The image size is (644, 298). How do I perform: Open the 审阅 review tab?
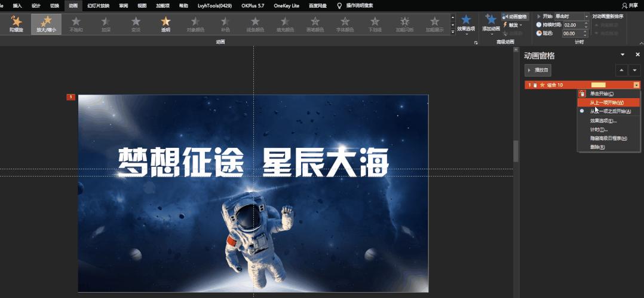point(123,6)
